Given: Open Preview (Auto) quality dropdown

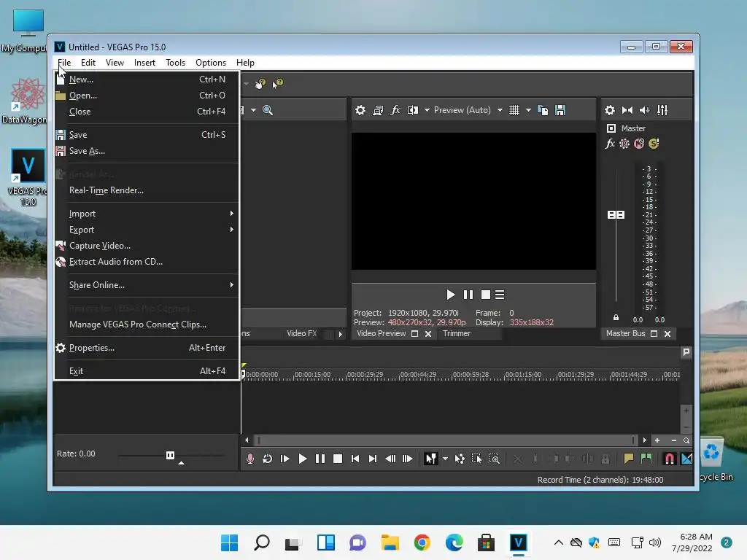Looking at the screenshot, I should [500, 111].
